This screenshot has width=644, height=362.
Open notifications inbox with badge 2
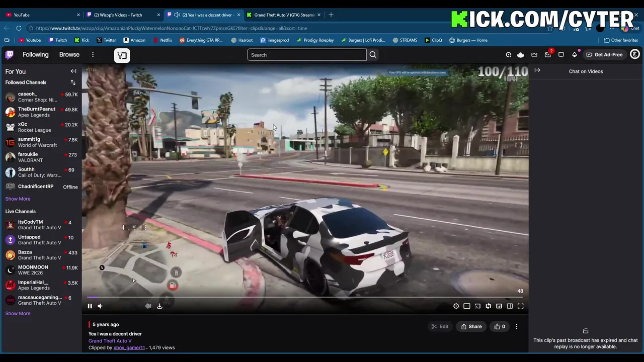(548, 54)
